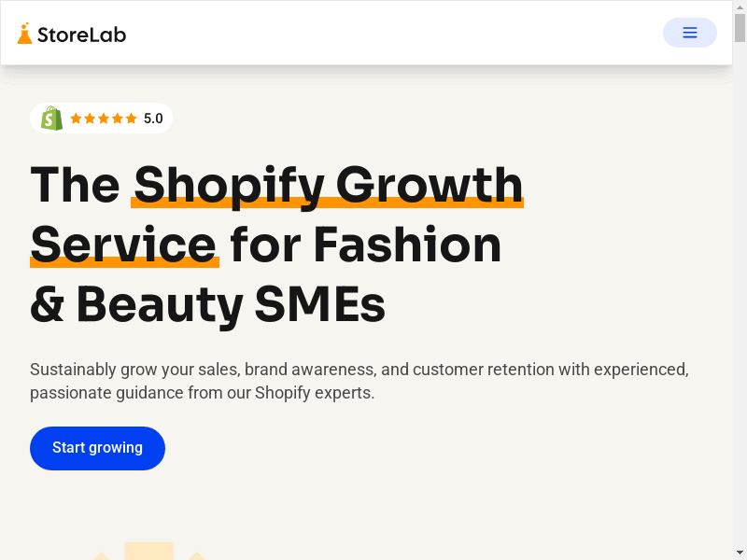This screenshot has width=747, height=560.
Task: Click the StoreLab flask logo icon
Action: [24, 34]
